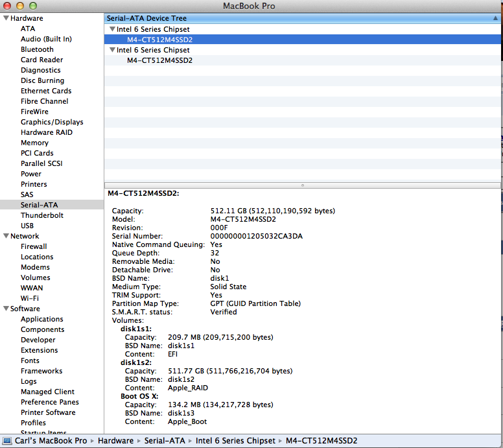This screenshot has height=448, width=503.
Task: Open Power in the sidebar
Action: point(31,174)
